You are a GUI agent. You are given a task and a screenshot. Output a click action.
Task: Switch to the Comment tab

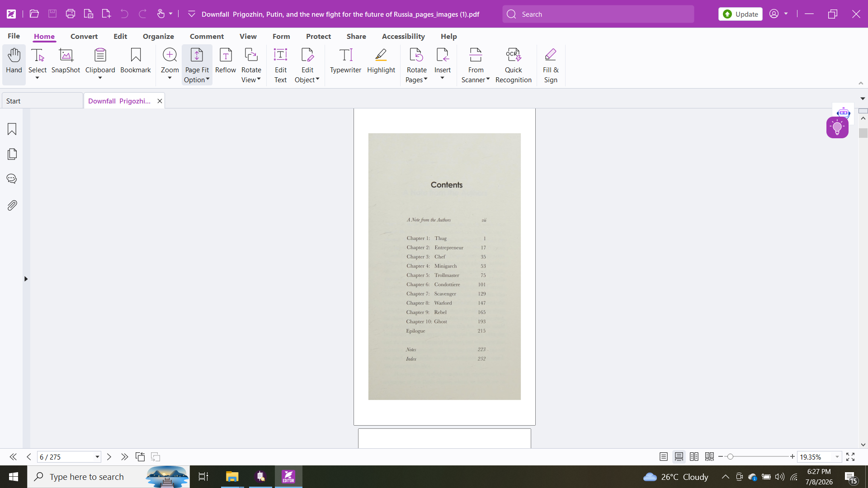[207, 36]
